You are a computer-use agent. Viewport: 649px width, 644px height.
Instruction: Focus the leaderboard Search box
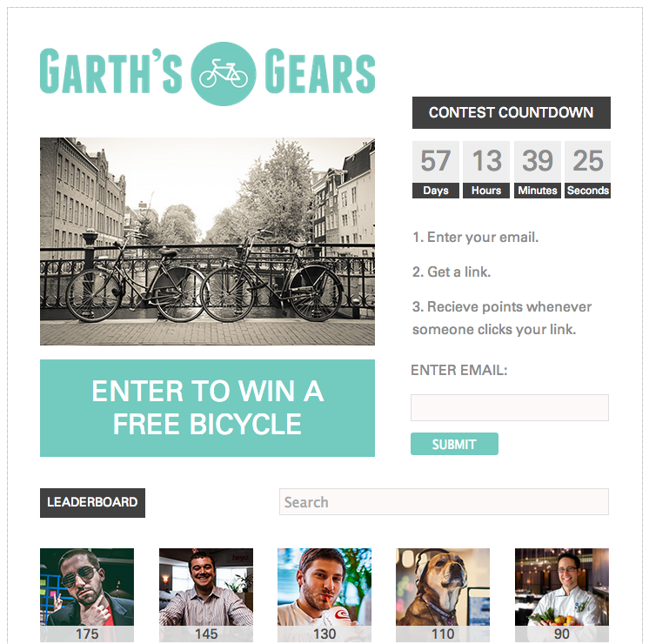coord(444,502)
